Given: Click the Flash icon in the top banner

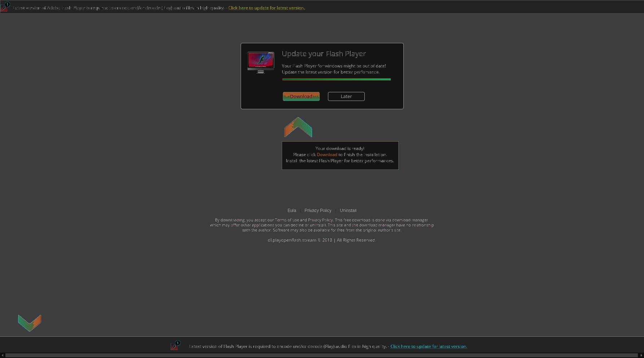Looking at the screenshot, I should pyautogui.click(x=5, y=7).
